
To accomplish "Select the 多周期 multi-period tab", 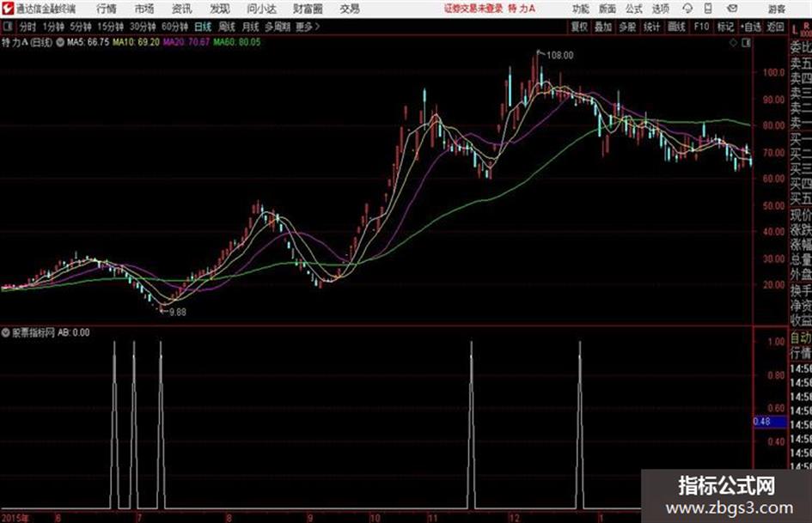I will coord(278,27).
